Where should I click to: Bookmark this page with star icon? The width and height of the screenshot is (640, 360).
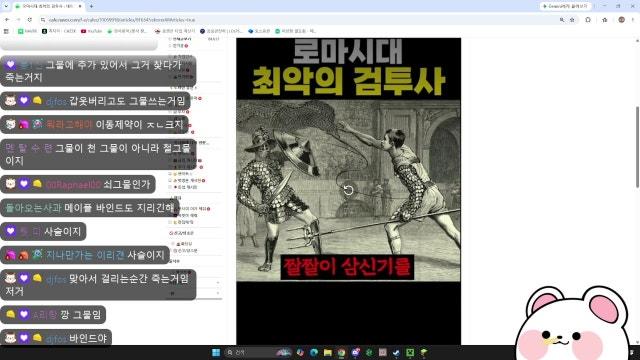tap(572, 20)
